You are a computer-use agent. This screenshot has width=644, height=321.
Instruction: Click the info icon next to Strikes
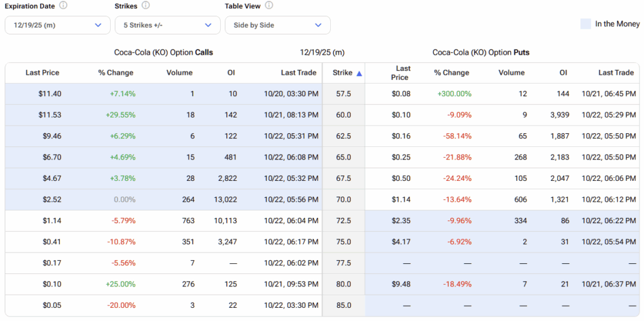point(146,6)
